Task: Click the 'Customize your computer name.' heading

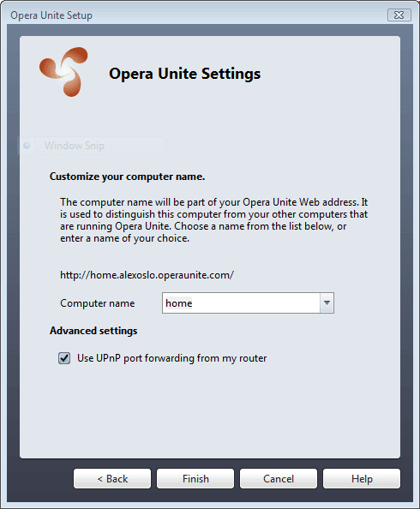Action: click(128, 177)
